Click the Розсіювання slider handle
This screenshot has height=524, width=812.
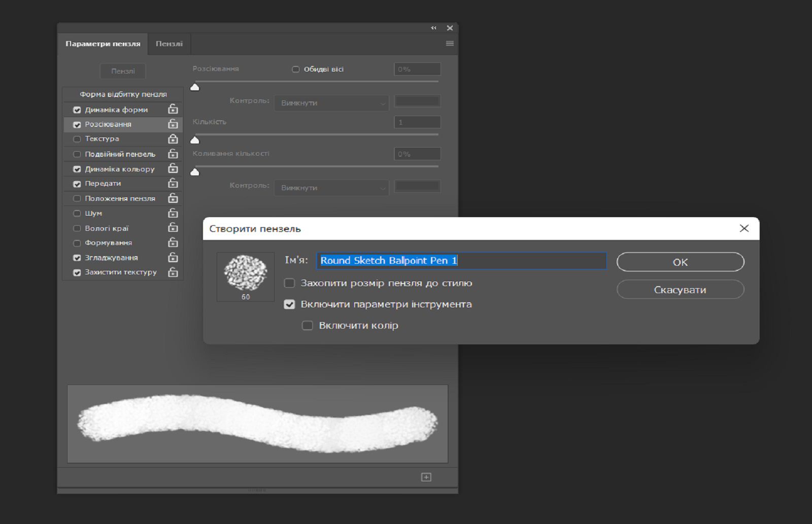point(195,87)
